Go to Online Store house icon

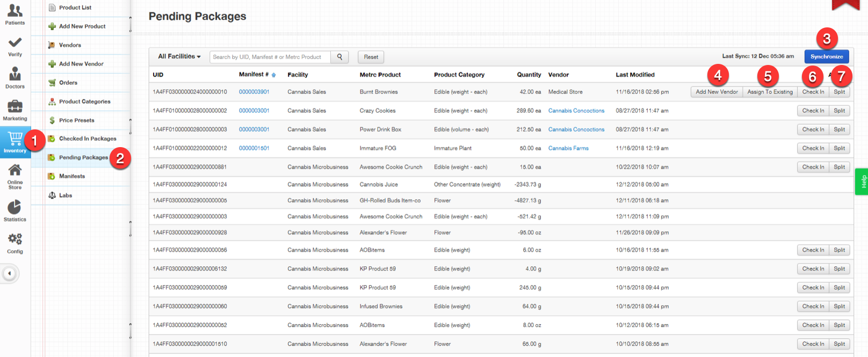(x=15, y=171)
